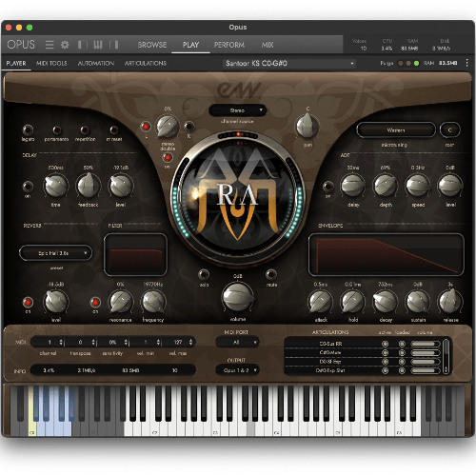Screen dimensions: 476x476
Task: Select stereo double right channel button
Action: pos(189,127)
